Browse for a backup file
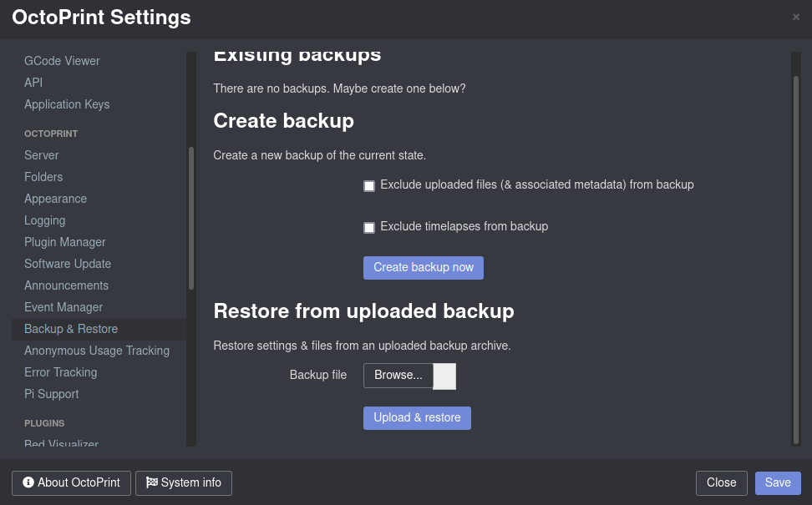Image resolution: width=812 pixels, height=505 pixels. coord(398,375)
